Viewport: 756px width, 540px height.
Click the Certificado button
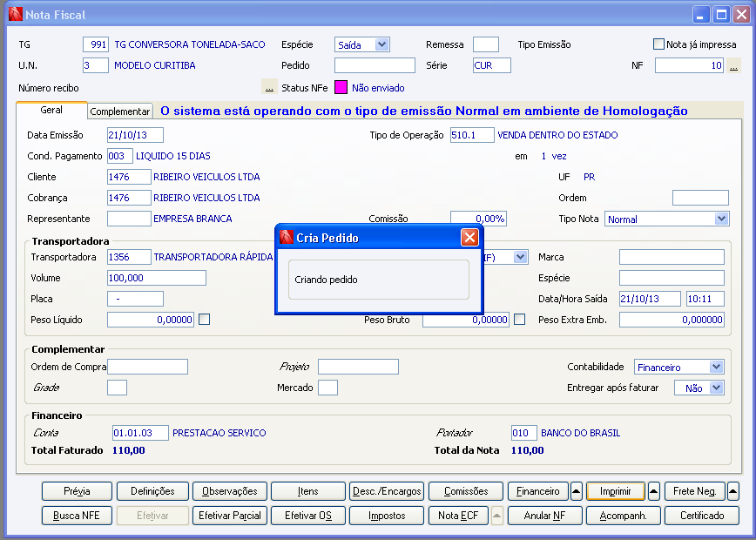click(702, 516)
